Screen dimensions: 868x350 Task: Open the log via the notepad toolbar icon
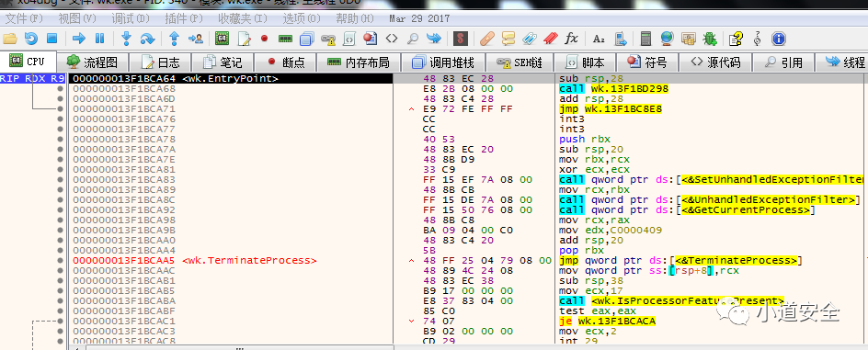point(244,39)
